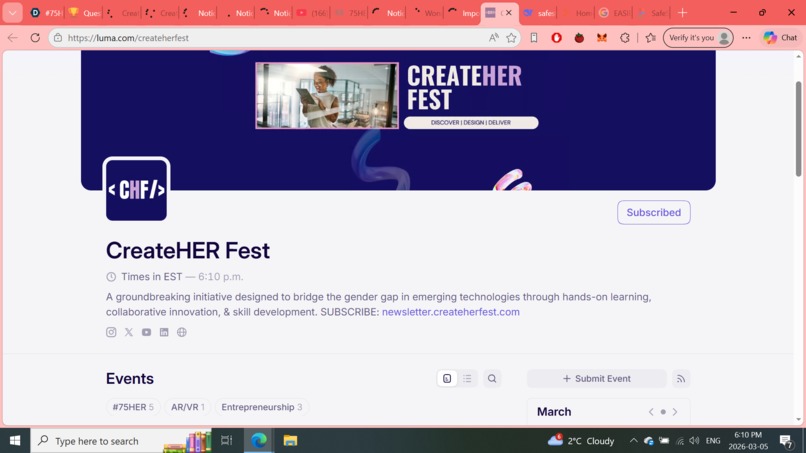Open Wi-Fi network tray icon
Screen dimensions: 806x453
coord(680,441)
